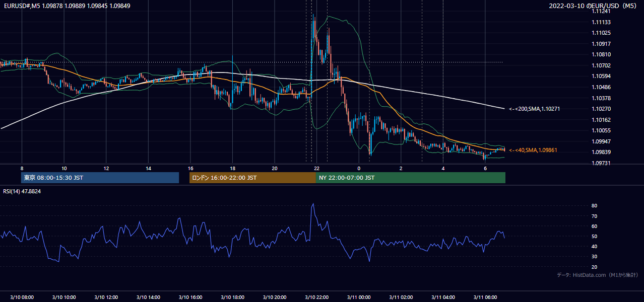Click the RSI axis level 40

tap(594, 247)
